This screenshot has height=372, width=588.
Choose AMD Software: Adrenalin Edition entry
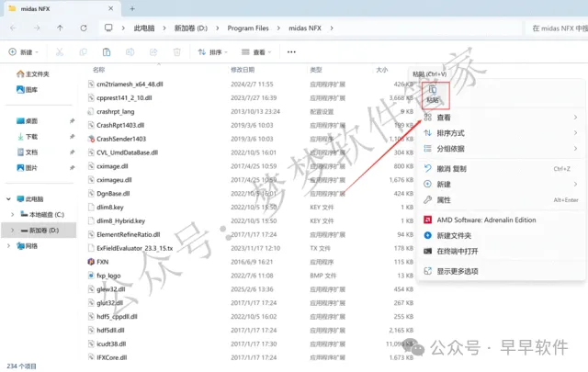(x=501, y=220)
